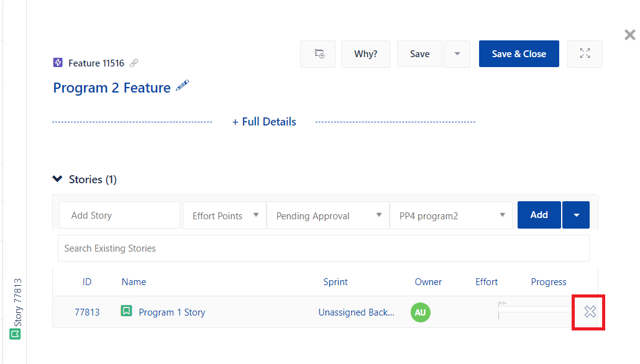Viewport: 640px width, 364px height.
Task: Open the PP4 program2 dropdown
Action: pyautogui.click(x=450, y=216)
